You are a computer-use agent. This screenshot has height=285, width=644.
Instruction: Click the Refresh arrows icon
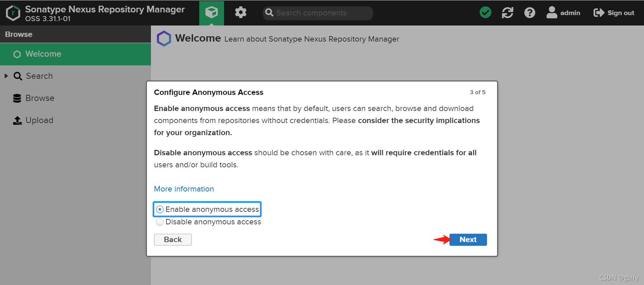507,13
